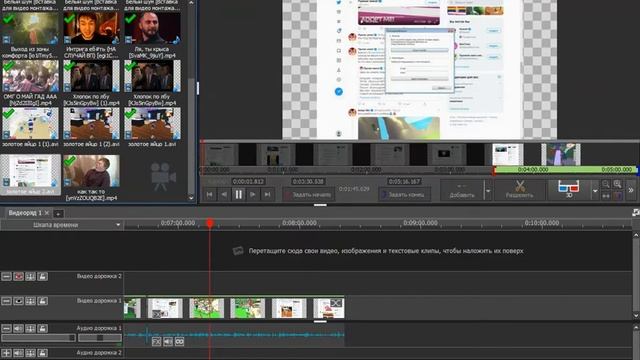Click the red playhead marker on timeline ruler
Image resolution: width=640 pixels, height=360 pixels.
(210, 223)
